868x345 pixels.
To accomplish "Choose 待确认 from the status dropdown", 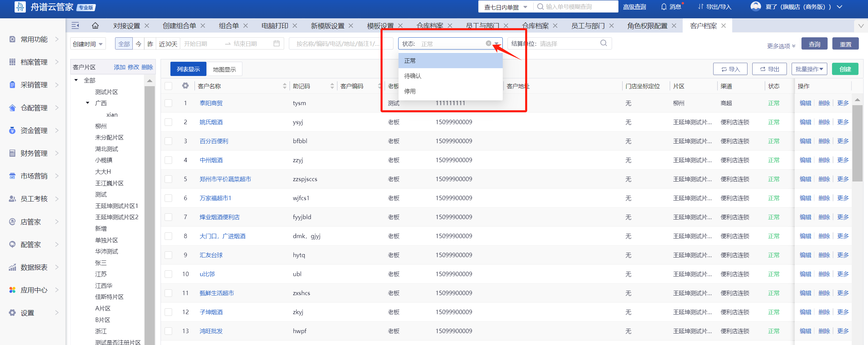I will coord(413,76).
